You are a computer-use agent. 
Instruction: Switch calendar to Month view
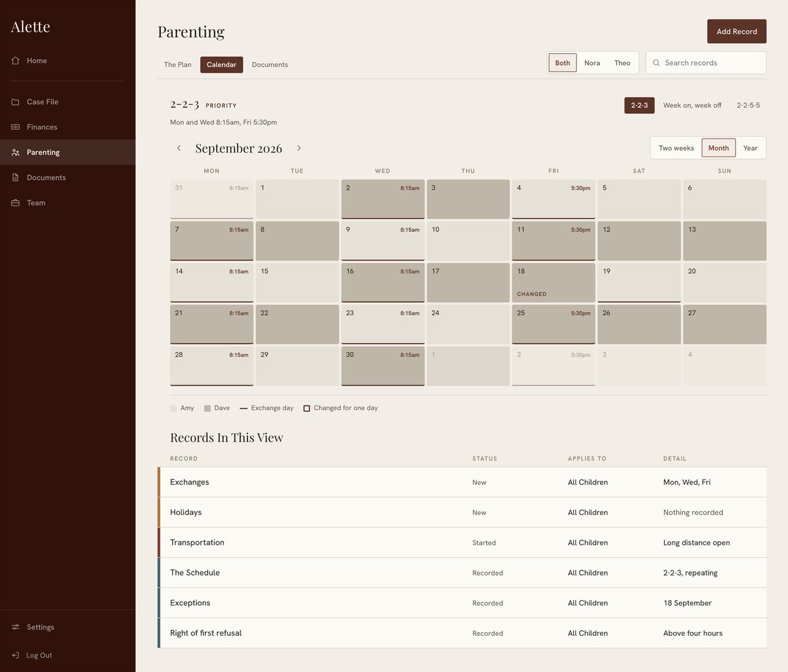click(x=718, y=148)
